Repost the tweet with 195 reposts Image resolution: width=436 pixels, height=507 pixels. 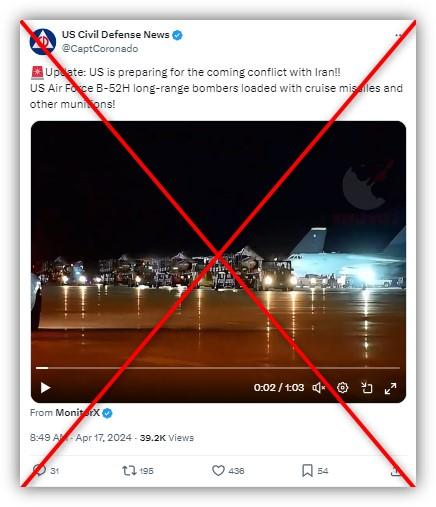pos(129,471)
